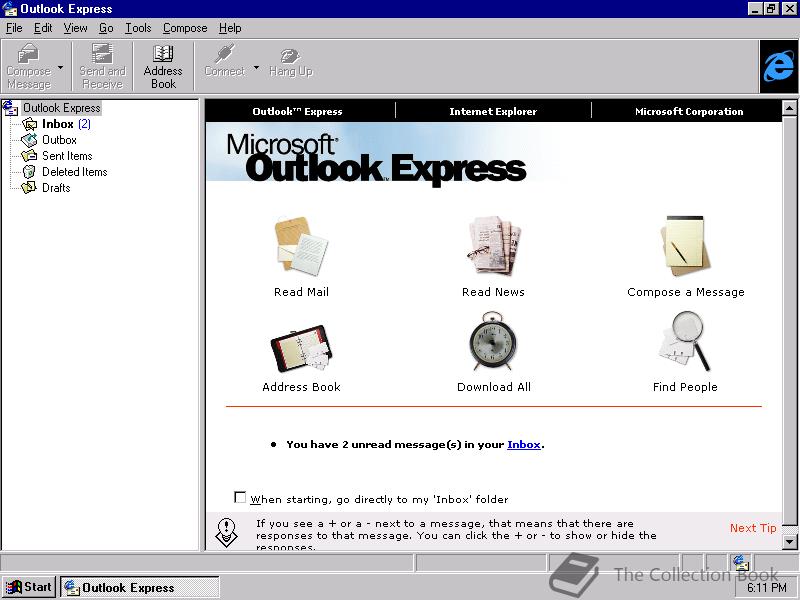Image resolution: width=800 pixels, height=600 pixels.
Task: Expand the Connect dropdown arrow
Action: tap(257, 67)
